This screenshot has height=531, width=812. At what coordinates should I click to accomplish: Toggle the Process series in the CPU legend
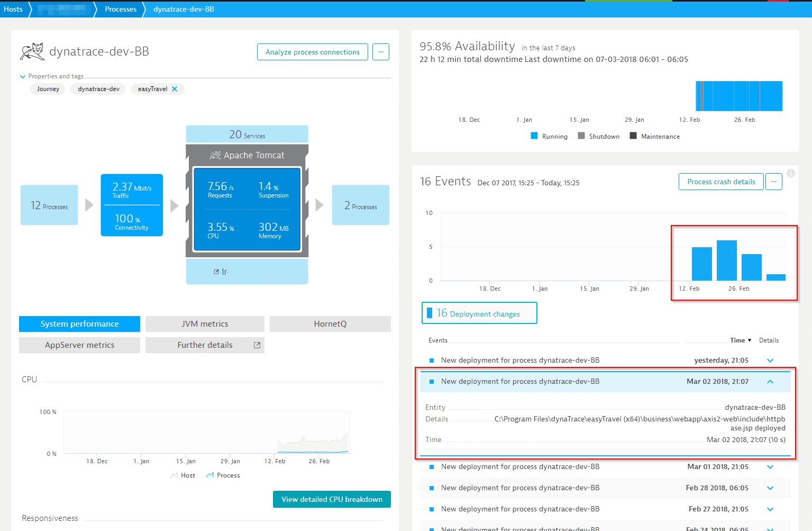(223, 475)
